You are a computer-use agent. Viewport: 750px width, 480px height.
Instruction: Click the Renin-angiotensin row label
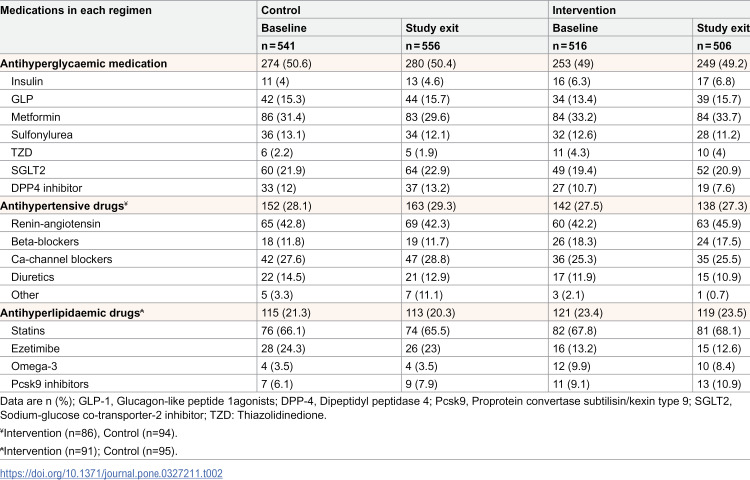tap(56, 224)
